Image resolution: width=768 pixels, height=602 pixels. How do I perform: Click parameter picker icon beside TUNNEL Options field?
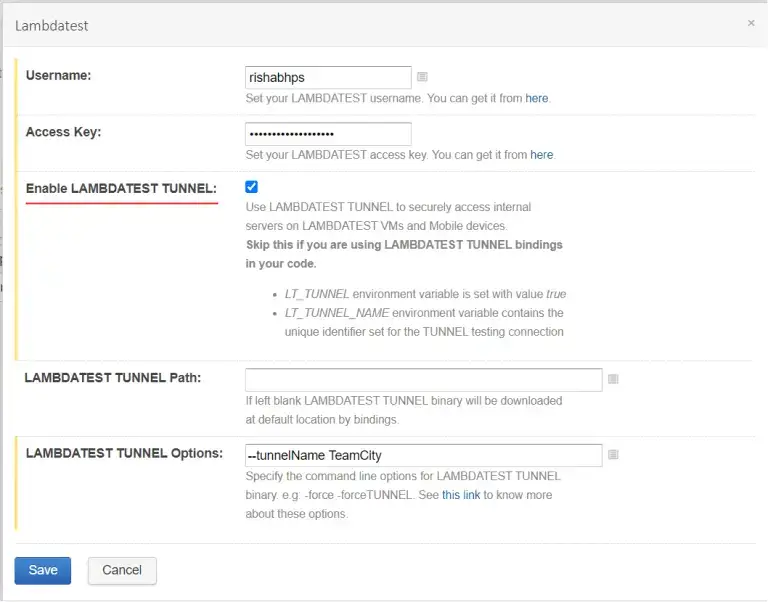(x=613, y=455)
